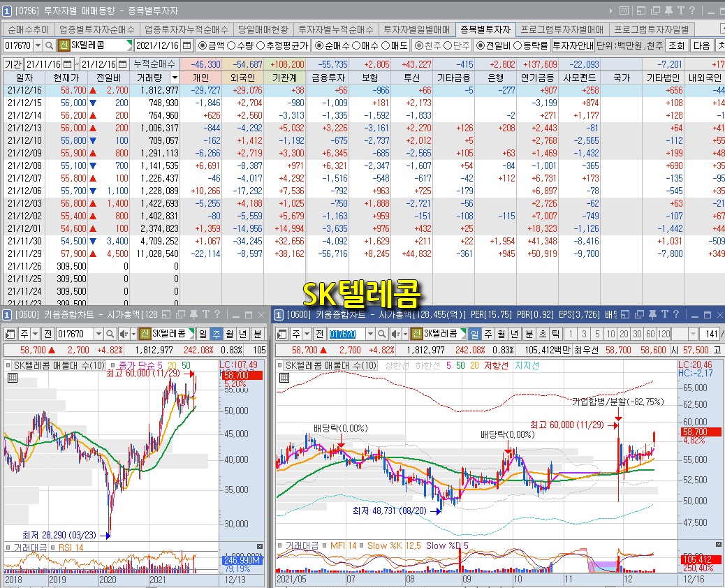Open help in right chart title bar
725x588 pixels.
pos(676,315)
